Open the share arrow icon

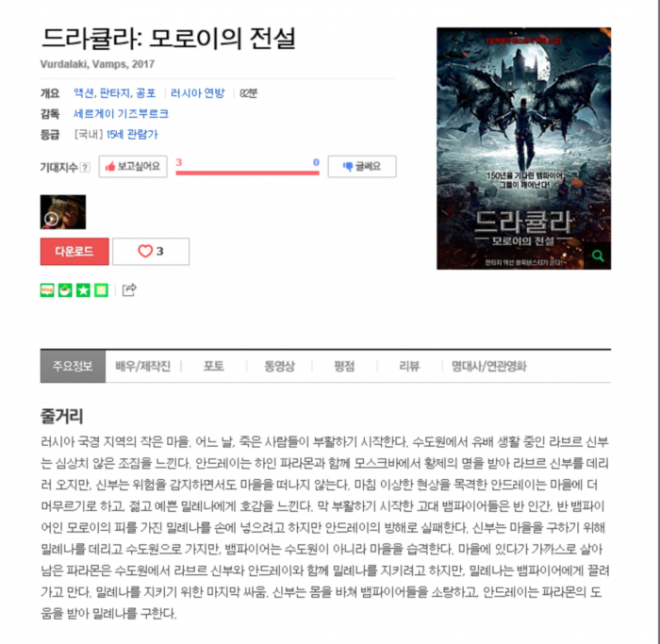129,290
